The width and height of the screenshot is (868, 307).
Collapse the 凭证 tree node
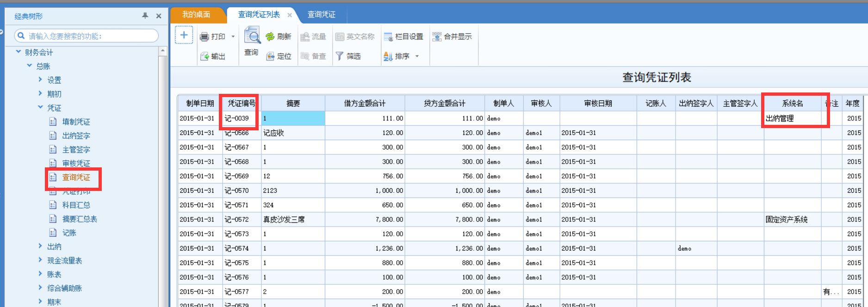40,107
